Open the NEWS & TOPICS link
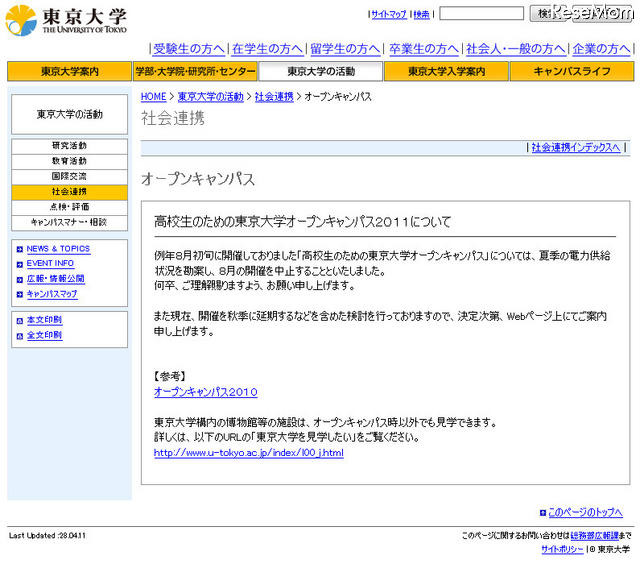 (58, 249)
